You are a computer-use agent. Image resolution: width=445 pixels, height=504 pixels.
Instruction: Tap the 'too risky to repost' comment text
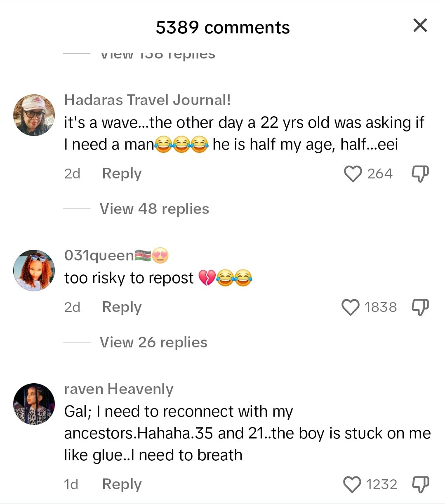pos(129,279)
